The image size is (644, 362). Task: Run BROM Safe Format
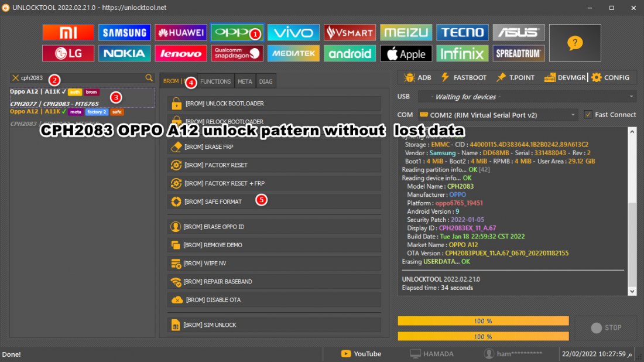click(274, 202)
